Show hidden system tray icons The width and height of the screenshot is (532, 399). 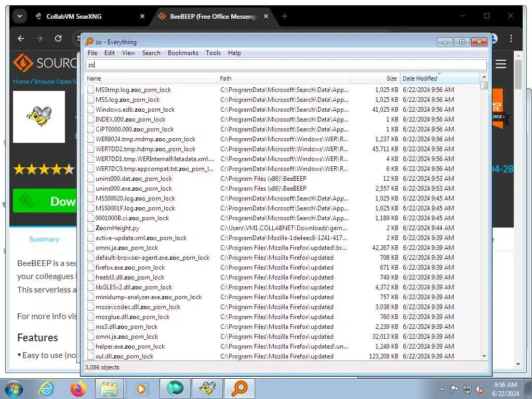(x=442, y=389)
